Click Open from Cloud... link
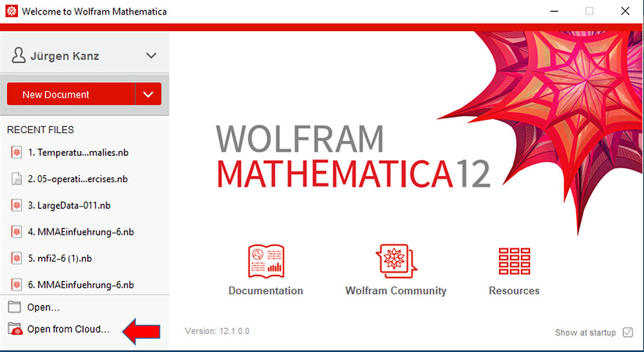The height and width of the screenshot is (352, 644). pos(68,329)
